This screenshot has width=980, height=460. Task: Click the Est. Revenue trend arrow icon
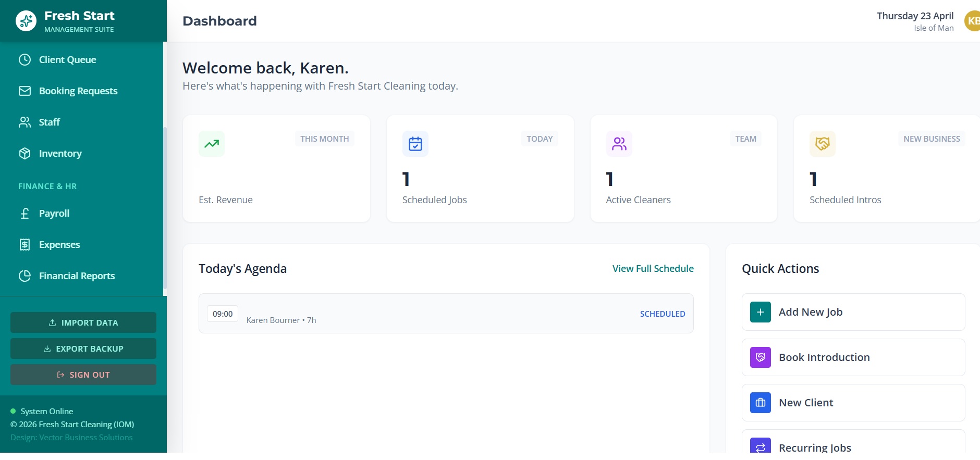click(x=212, y=144)
